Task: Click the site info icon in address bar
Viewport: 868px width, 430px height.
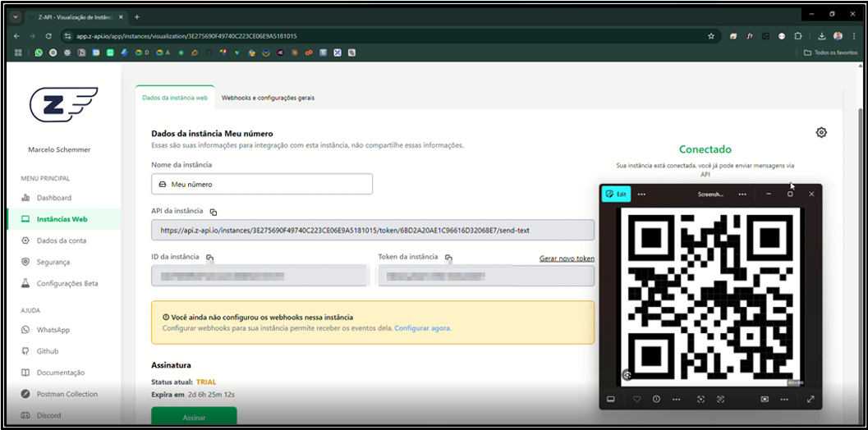Action: (x=67, y=36)
